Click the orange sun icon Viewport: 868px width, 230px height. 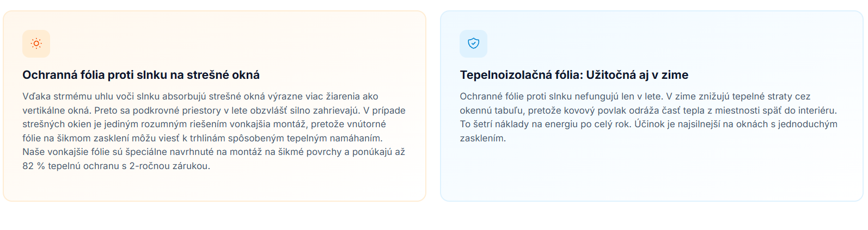(36, 43)
